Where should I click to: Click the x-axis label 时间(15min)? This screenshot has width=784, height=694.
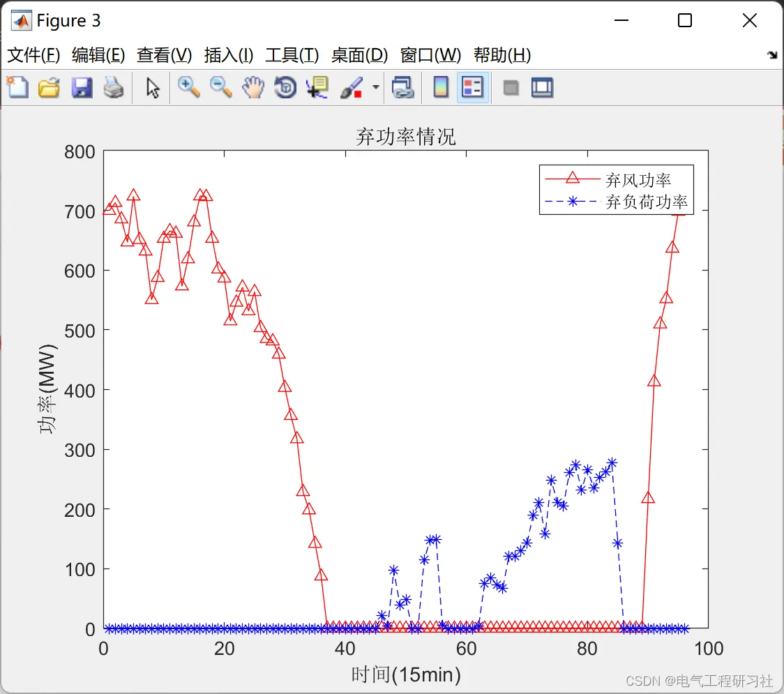pyautogui.click(x=405, y=674)
